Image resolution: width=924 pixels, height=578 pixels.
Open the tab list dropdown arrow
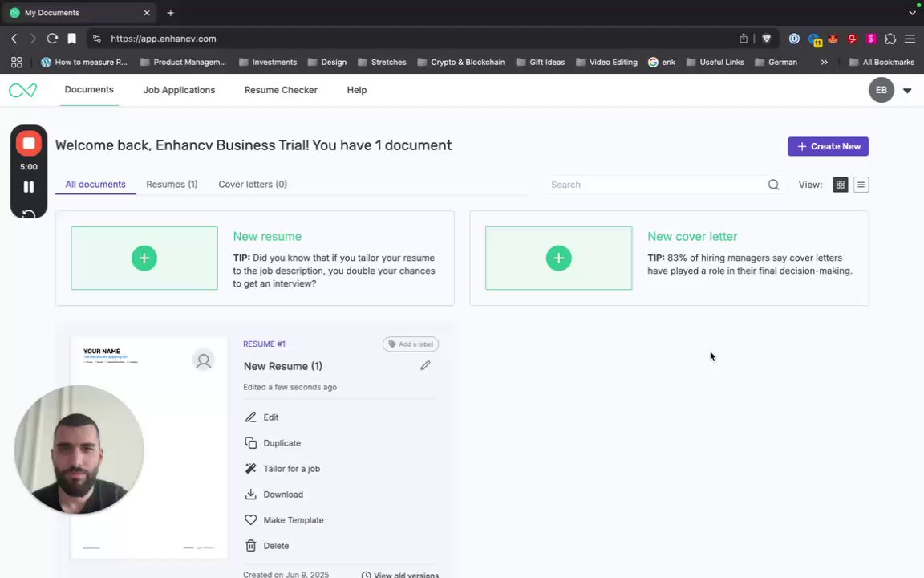(912, 13)
